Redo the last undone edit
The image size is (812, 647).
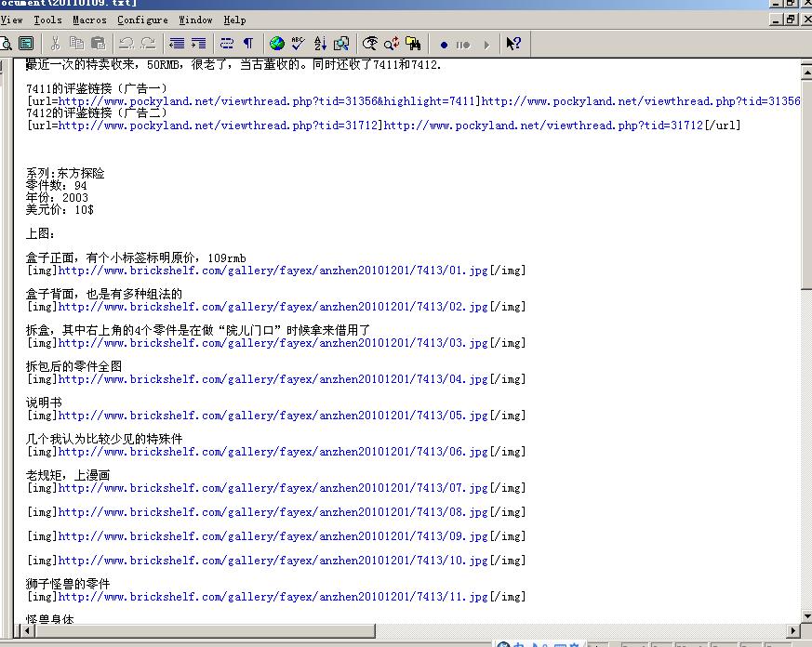coord(148,44)
